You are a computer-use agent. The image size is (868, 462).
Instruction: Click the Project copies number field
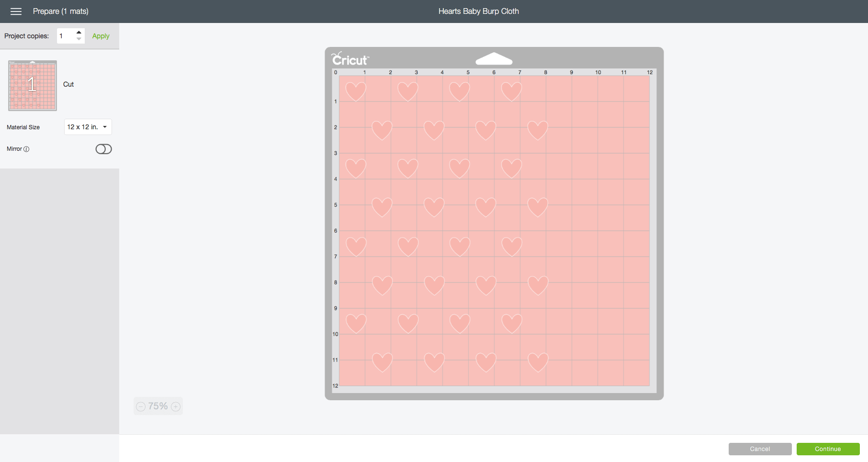pos(66,36)
